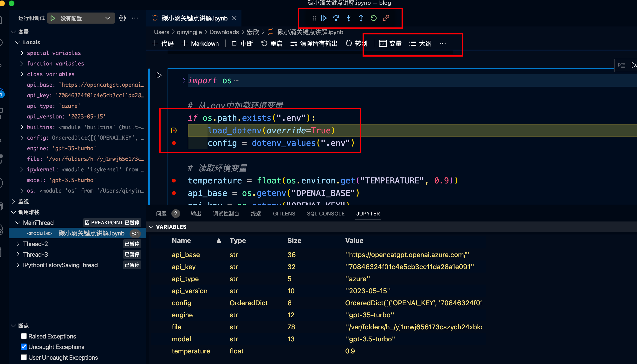637x364 pixels.
Task: Expand the builtins module variable
Action: tap(22, 127)
